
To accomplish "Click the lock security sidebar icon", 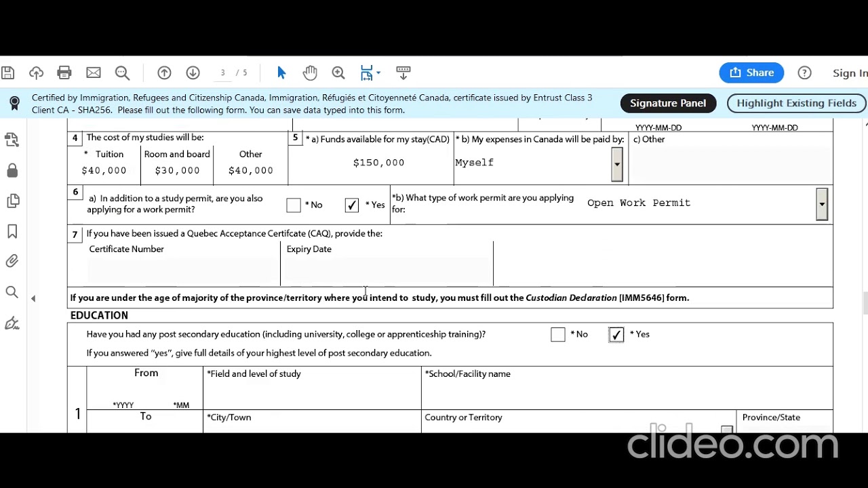I will coord(12,170).
